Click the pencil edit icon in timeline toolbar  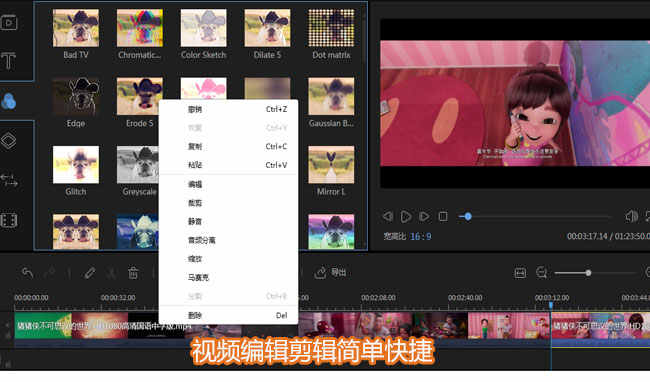(x=90, y=273)
